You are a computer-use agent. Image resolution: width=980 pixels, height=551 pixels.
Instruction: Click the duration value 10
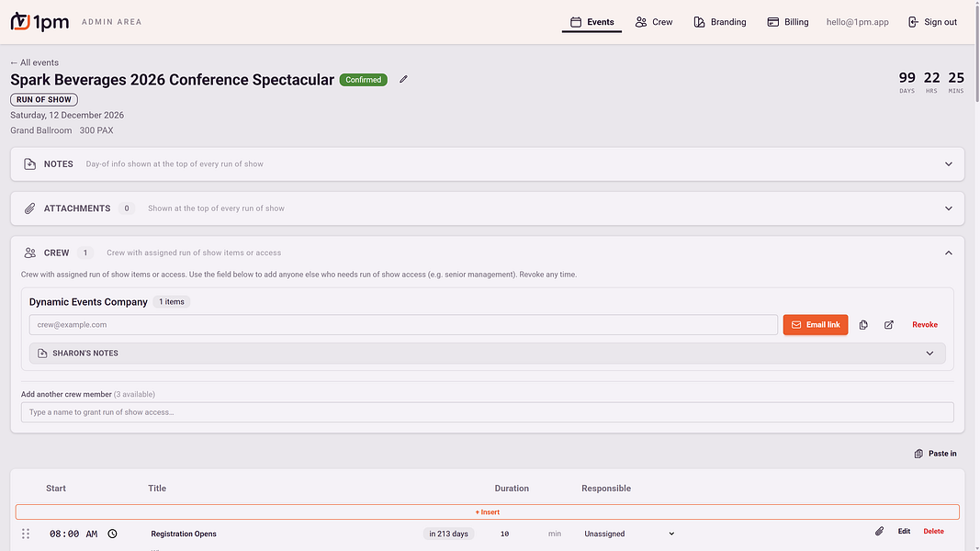tap(505, 534)
